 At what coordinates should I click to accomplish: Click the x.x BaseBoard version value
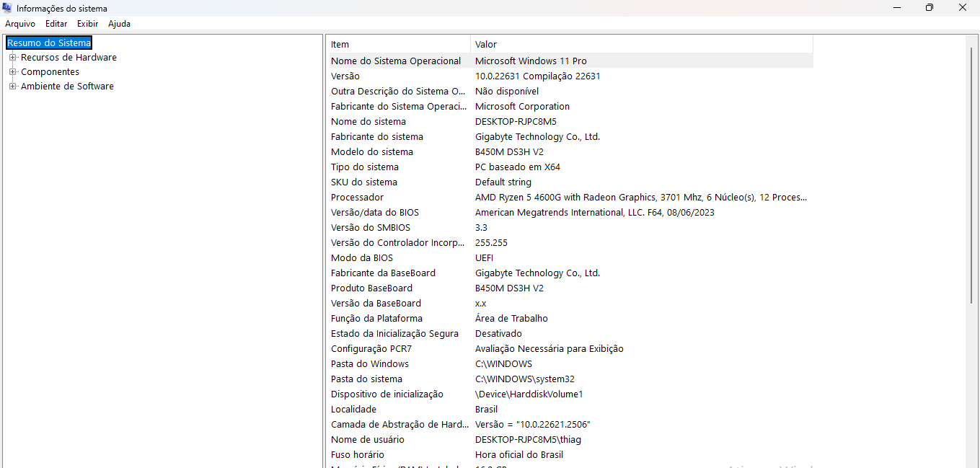[481, 304]
